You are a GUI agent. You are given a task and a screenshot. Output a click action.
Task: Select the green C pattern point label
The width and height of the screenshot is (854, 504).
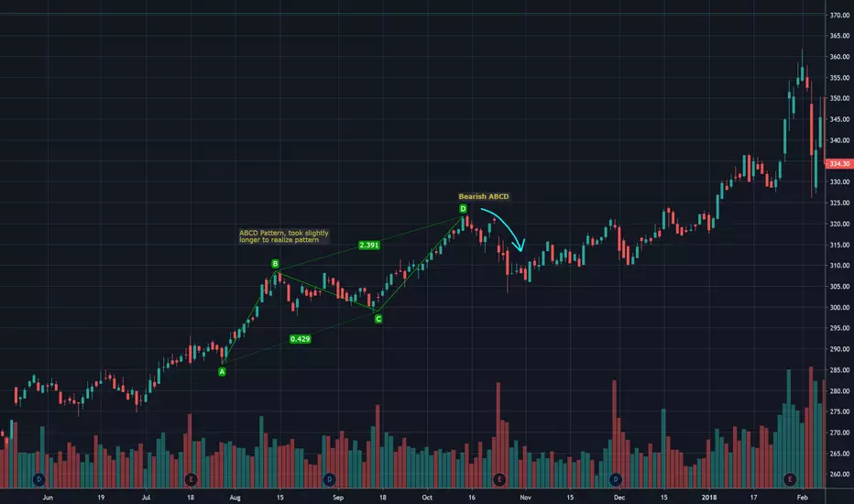coord(378,319)
